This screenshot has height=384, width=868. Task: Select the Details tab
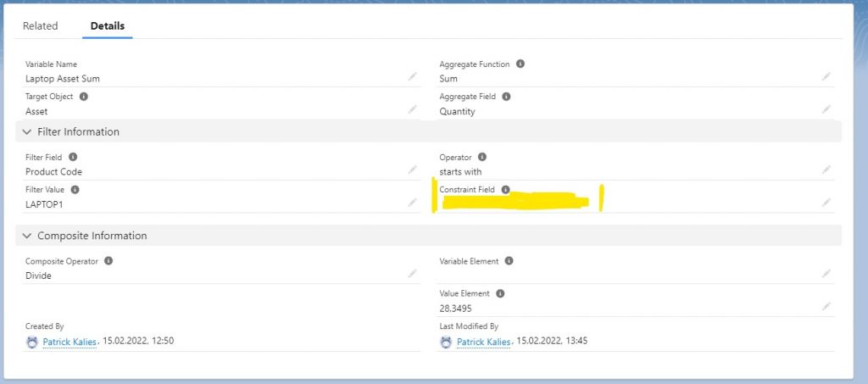(x=108, y=26)
